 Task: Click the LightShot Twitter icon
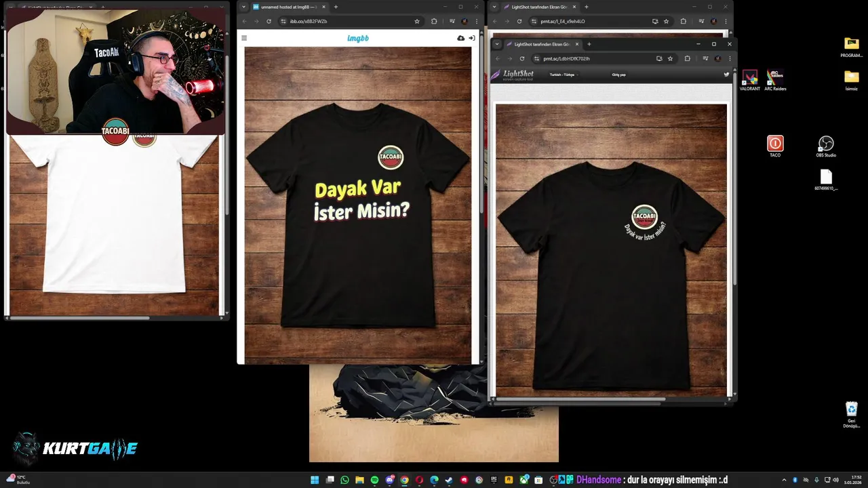(x=726, y=75)
